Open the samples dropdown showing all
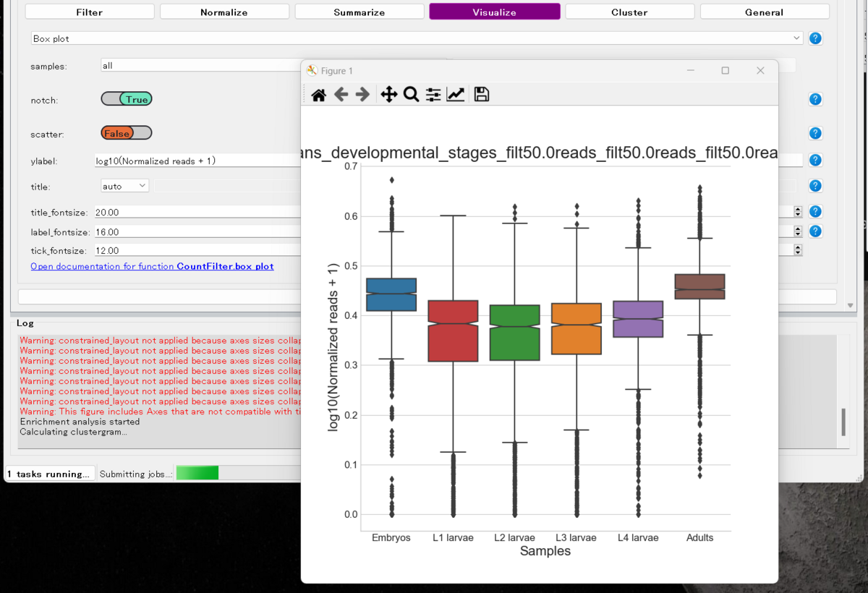The image size is (868, 593). pyautogui.click(x=195, y=64)
